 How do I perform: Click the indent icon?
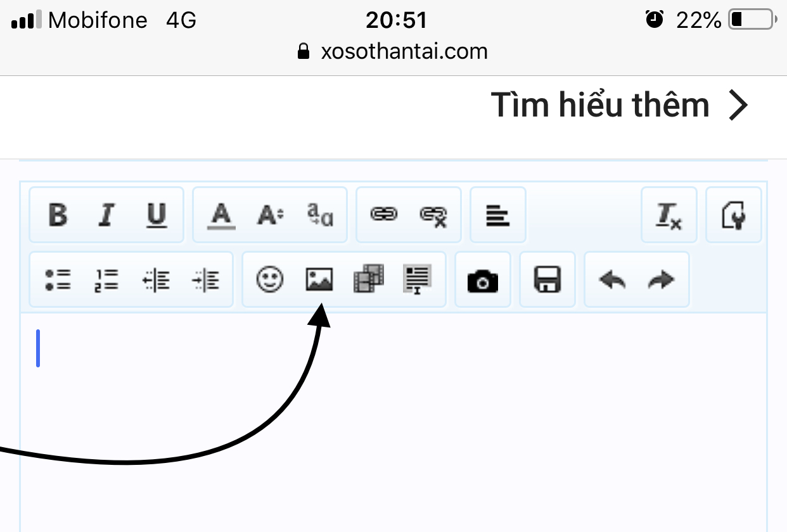[206, 279]
